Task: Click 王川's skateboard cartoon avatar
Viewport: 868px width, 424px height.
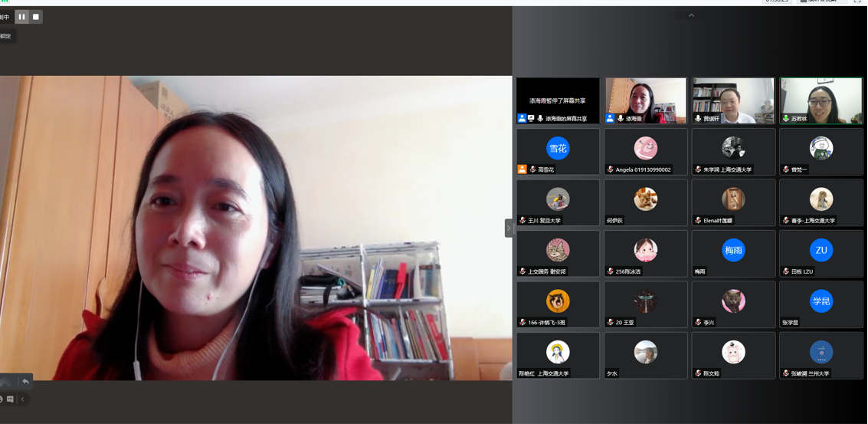Action: [558, 199]
